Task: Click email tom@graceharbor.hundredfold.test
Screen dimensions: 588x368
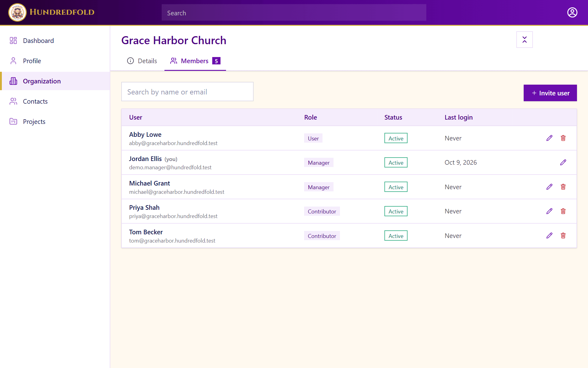Action: click(x=172, y=241)
